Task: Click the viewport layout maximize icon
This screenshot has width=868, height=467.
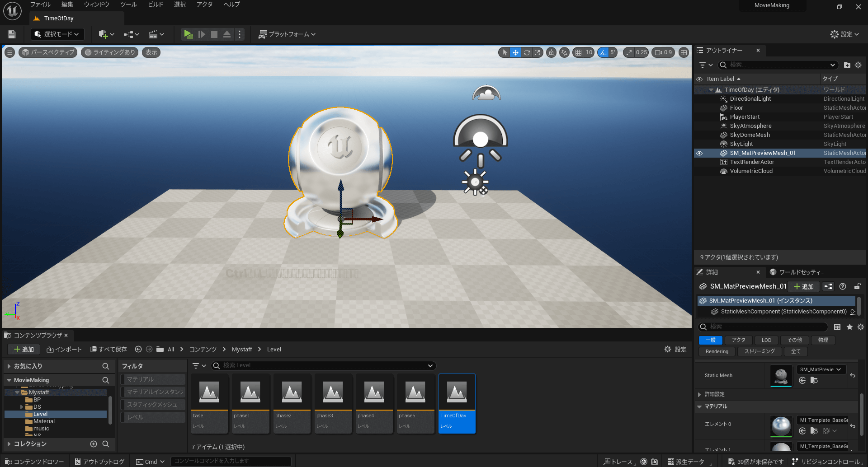Action: coord(684,52)
